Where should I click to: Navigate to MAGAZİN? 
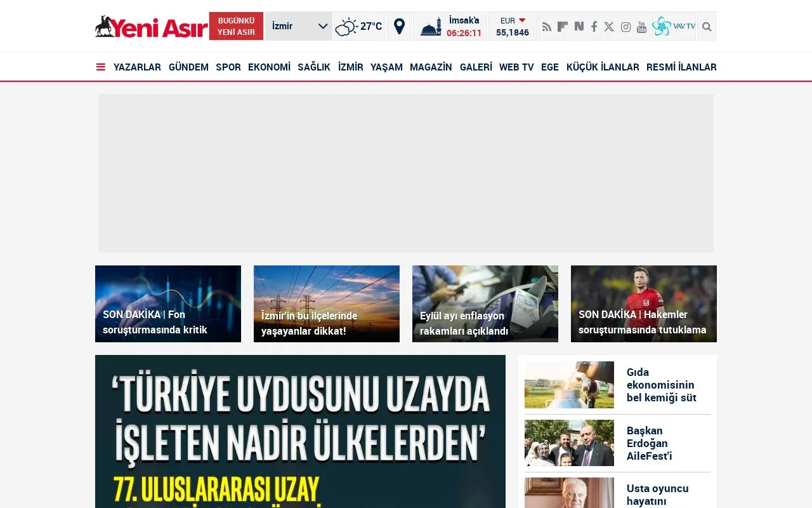(x=431, y=67)
